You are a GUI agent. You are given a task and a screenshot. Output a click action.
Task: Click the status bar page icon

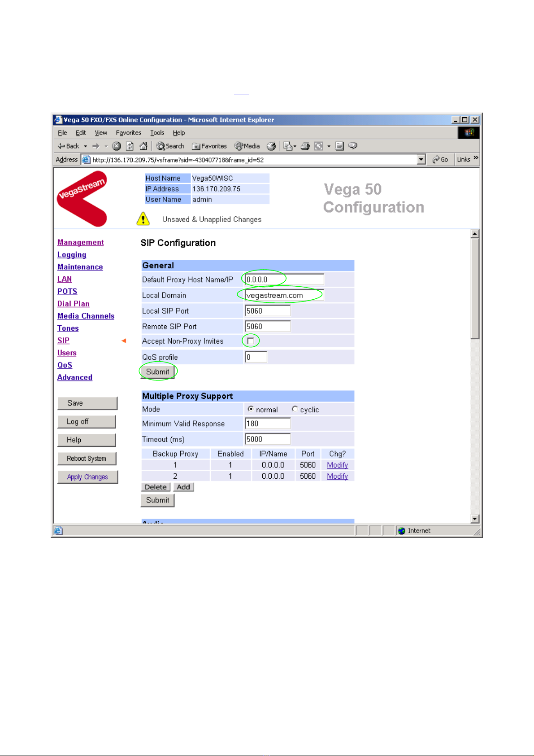(58, 531)
